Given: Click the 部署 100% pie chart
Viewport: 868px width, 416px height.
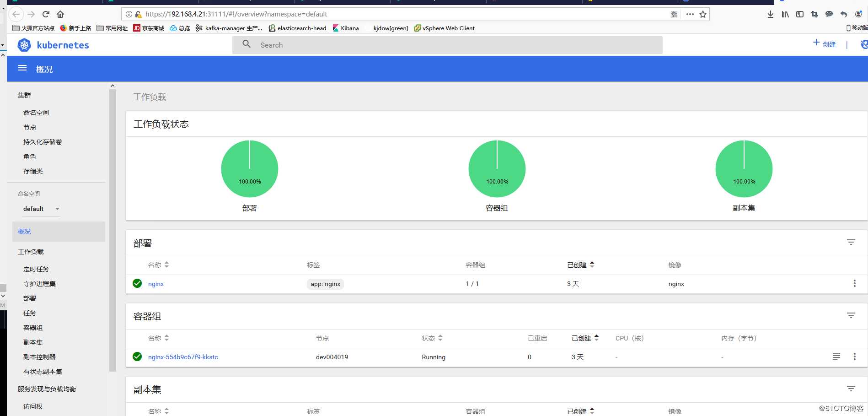Looking at the screenshot, I should tap(250, 169).
